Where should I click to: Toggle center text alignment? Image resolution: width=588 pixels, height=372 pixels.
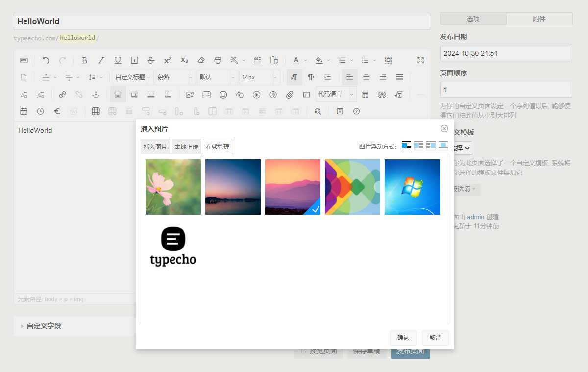point(366,77)
